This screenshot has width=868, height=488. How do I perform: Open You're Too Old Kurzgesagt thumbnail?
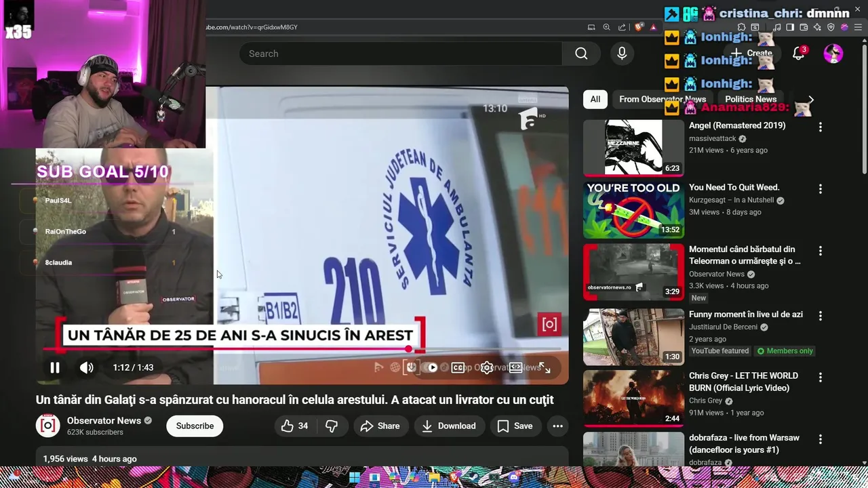tap(633, 209)
